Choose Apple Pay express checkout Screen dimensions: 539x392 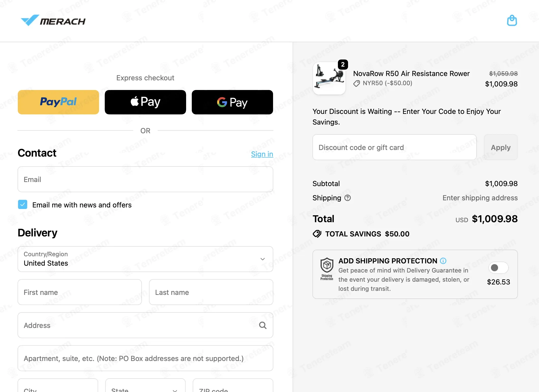click(x=145, y=102)
